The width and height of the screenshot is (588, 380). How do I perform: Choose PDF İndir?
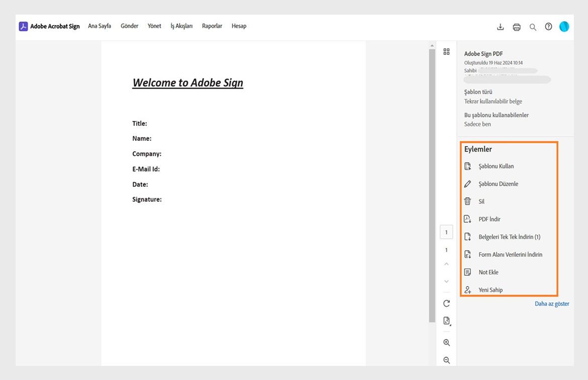click(489, 219)
